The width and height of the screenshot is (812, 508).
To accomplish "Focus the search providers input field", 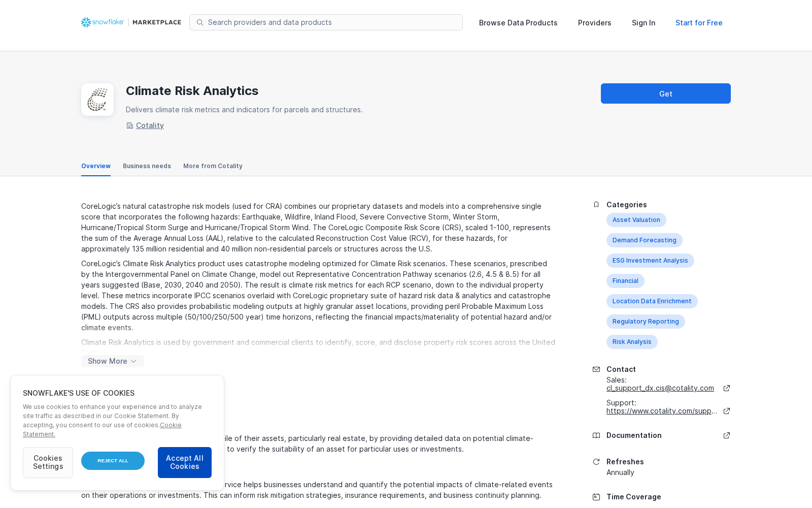I will point(326,22).
